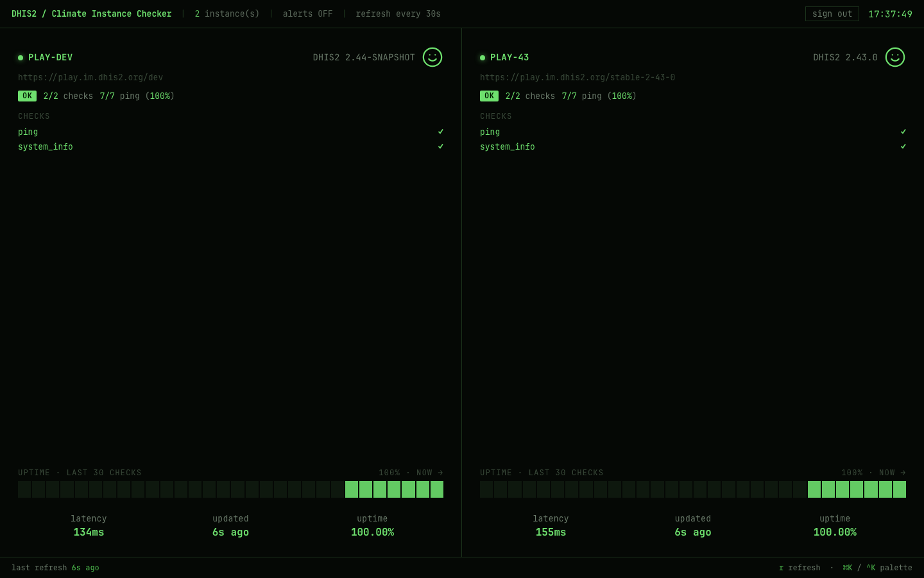Sign out using the top-right button
The height and width of the screenshot is (578, 924).
pyautogui.click(x=832, y=13)
